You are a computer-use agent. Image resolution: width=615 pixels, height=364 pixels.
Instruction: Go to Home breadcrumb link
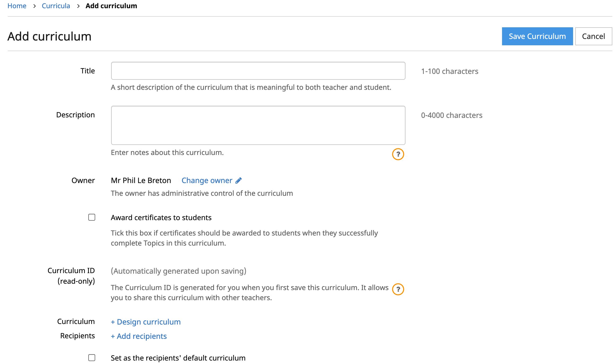coord(17,6)
